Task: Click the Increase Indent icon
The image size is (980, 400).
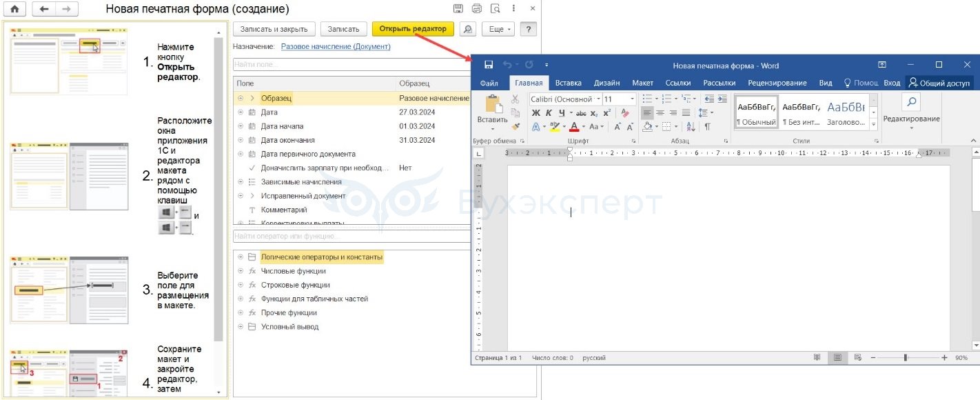Action: [722, 99]
